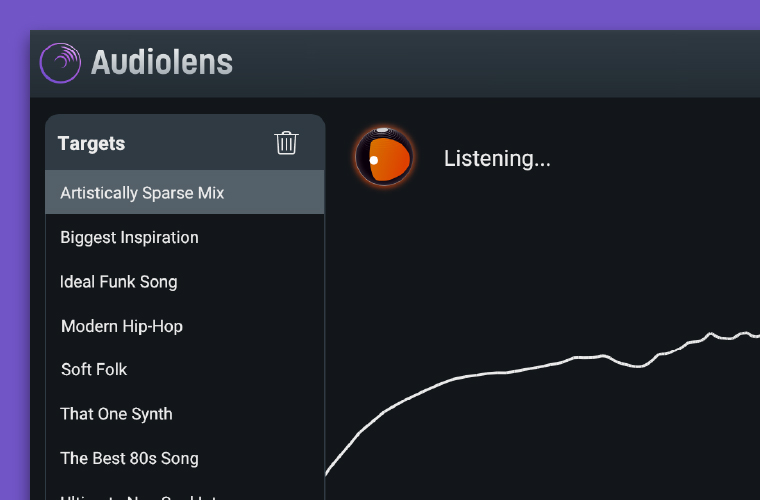Click the Audiolens title text
The image size is (760, 500).
pos(162,62)
